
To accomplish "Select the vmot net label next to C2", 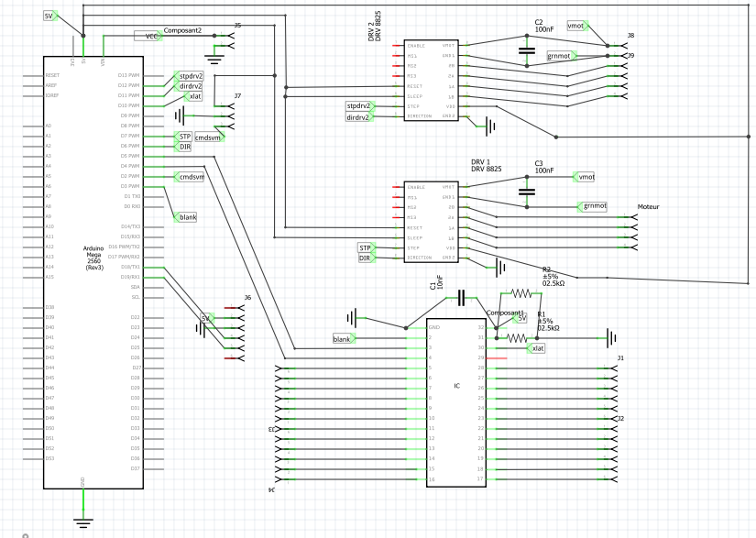I will tap(578, 25).
